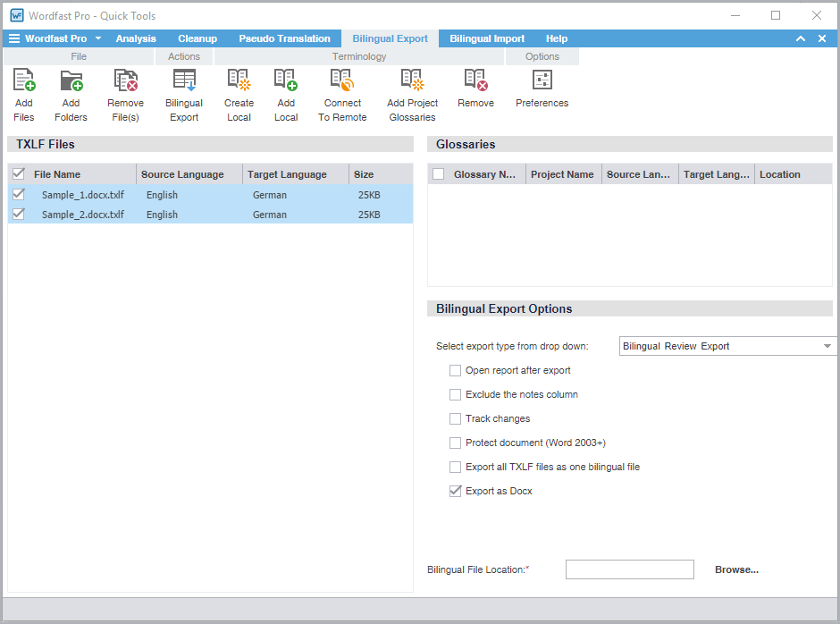Open the export type dropdown
This screenshot has height=624, width=840.
pyautogui.click(x=727, y=346)
